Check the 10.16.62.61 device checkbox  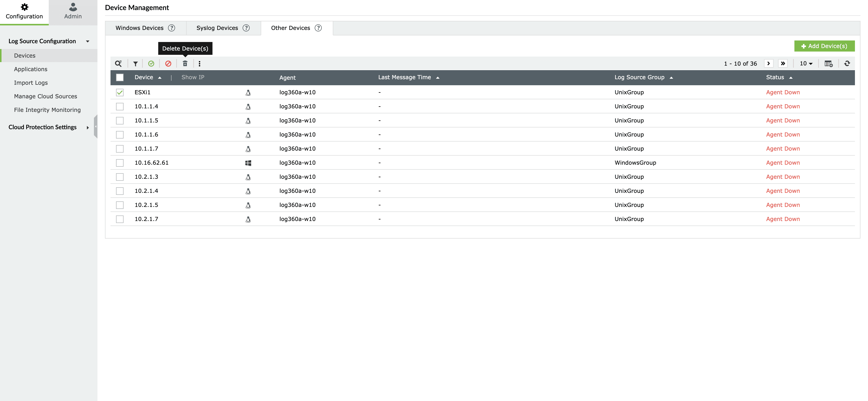point(120,163)
